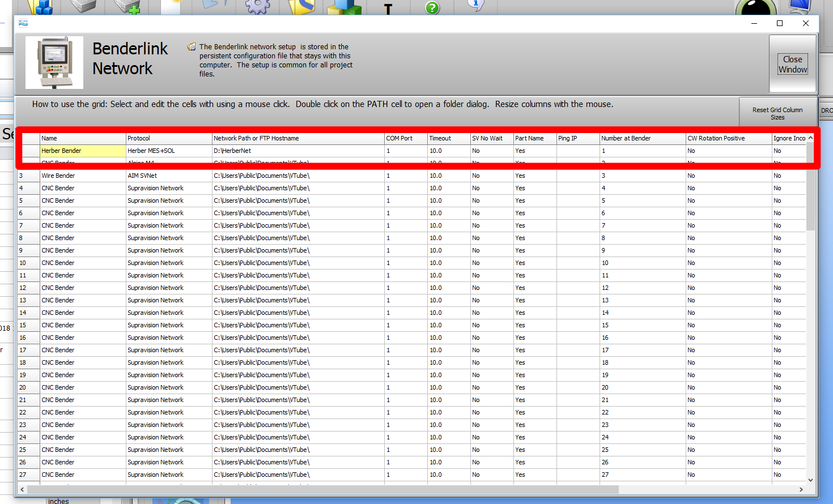This screenshot has width=833, height=504.
Task: Click the horizontal scrollbar right arrow
Action: (x=801, y=489)
